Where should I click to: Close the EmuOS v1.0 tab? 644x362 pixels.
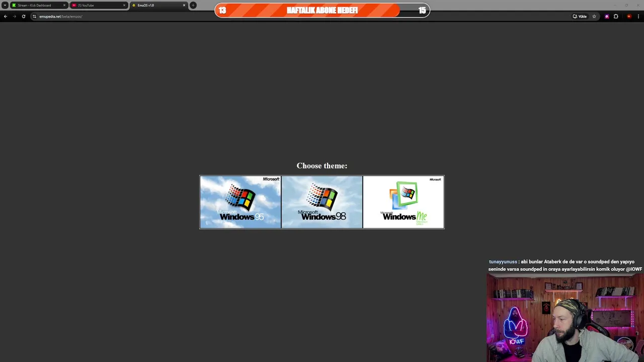(x=184, y=6)
